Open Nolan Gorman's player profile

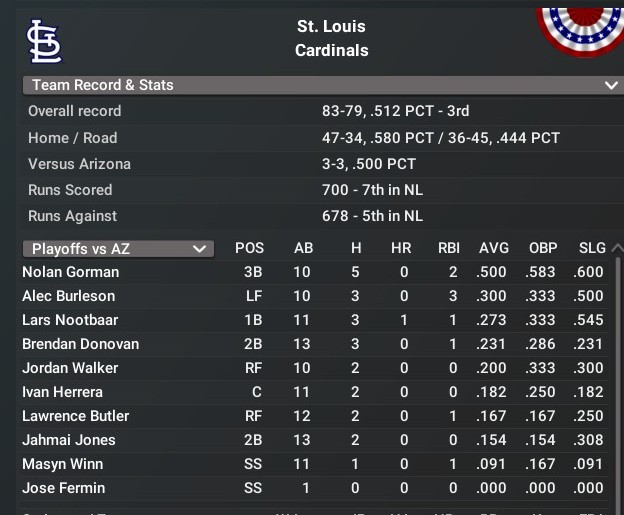[x=70, y=272]
